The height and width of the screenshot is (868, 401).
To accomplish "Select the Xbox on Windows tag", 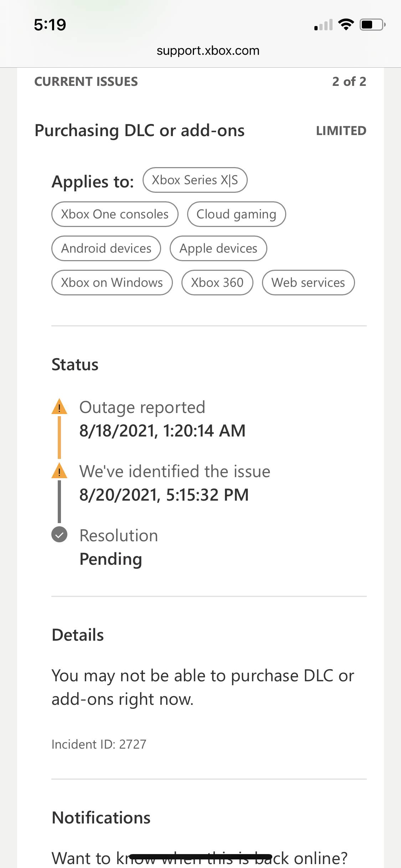I will pos(112,283).
